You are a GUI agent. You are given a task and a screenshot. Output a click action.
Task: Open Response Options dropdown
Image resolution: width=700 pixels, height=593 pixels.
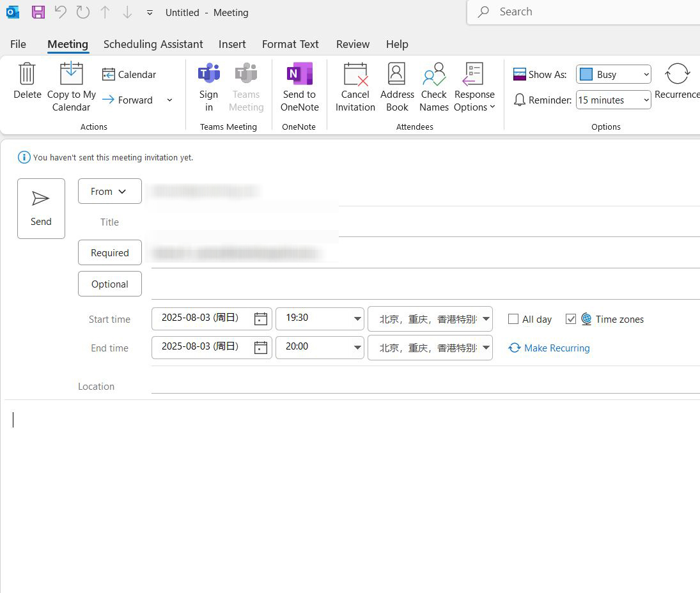[474, 86]
